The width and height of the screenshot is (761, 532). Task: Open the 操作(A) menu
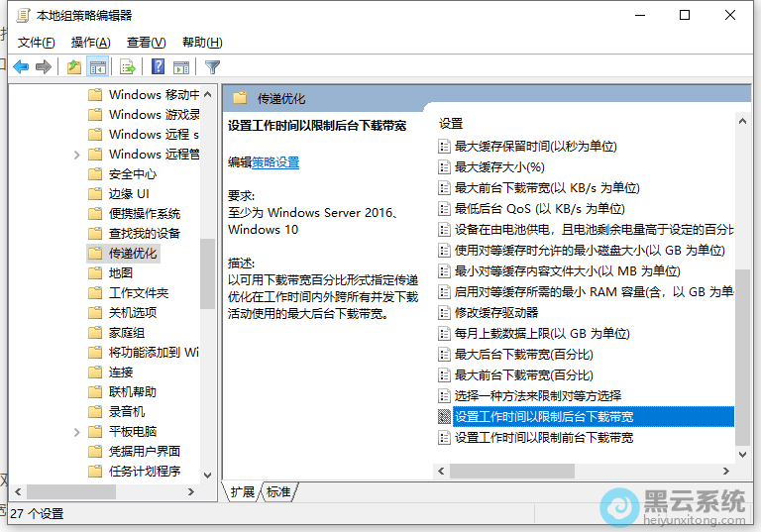point(91,43)
